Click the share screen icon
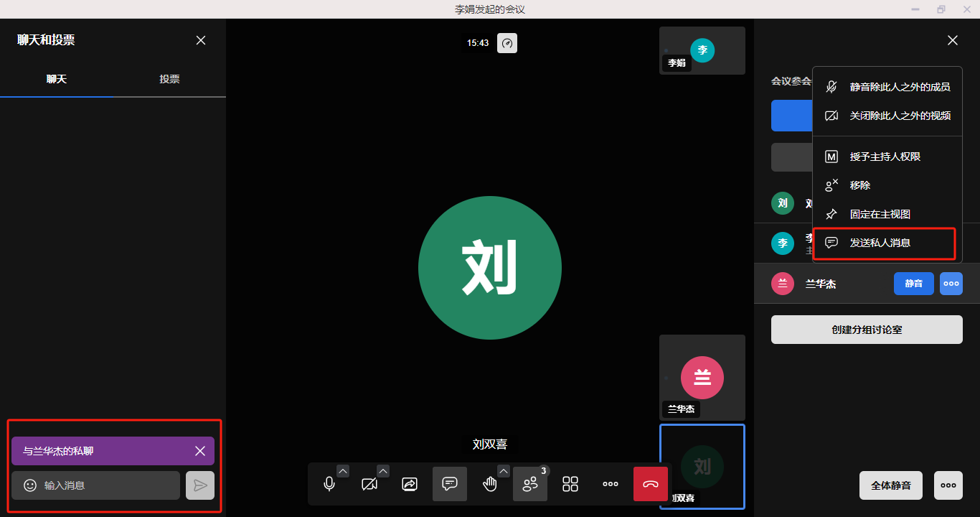The image size is (980, 517). [x=410, y=484]
